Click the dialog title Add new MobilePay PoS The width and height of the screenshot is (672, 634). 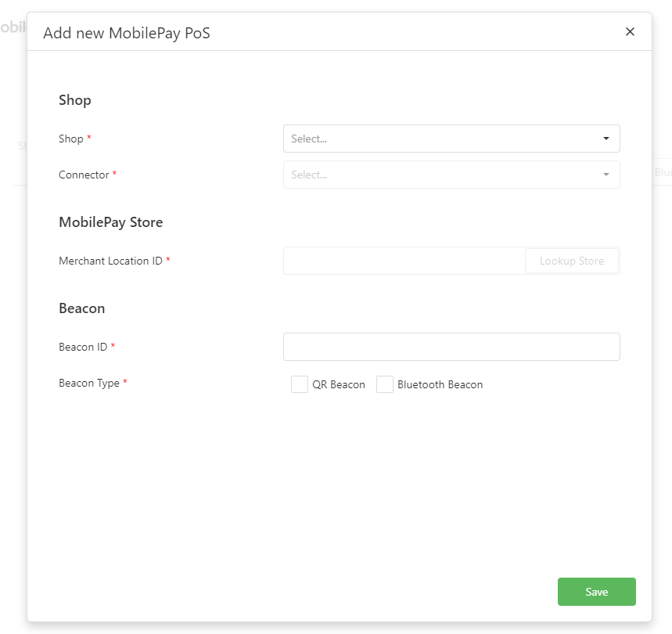127,33
